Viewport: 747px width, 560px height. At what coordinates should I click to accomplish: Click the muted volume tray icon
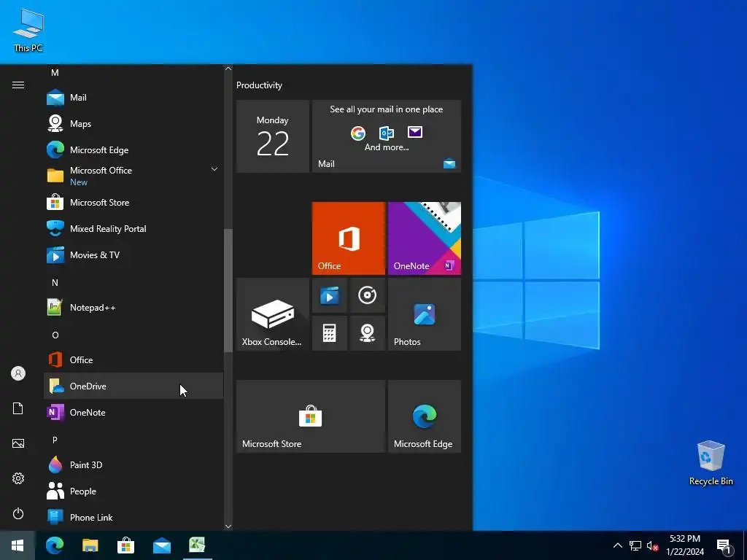click(x=653, y=545)
